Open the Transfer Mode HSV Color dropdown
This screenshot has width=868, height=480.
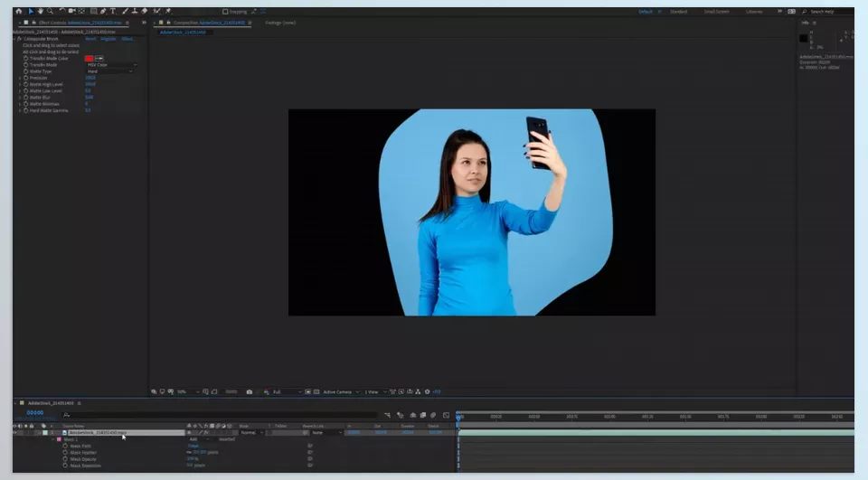111,65
